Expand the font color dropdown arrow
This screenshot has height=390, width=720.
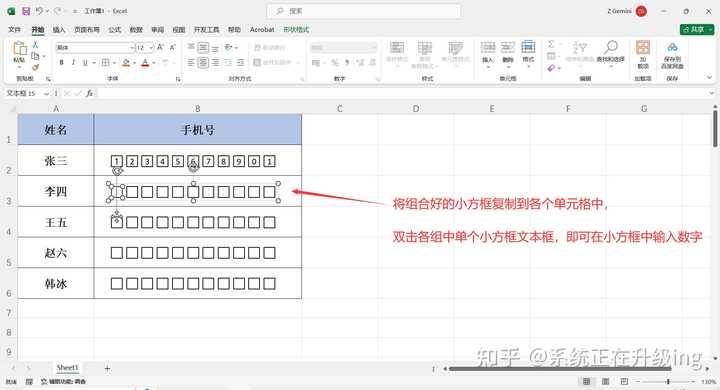click(x=154, y=63)
